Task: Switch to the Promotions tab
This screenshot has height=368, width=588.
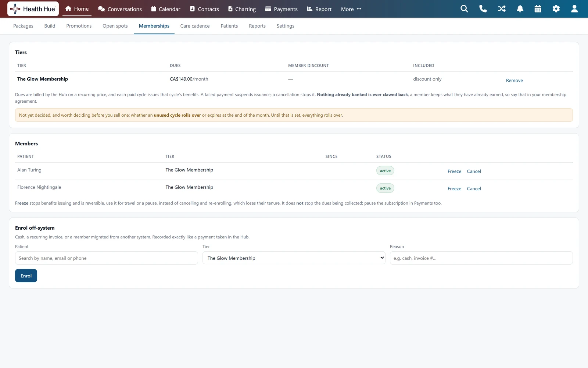Action: [79, 26]
